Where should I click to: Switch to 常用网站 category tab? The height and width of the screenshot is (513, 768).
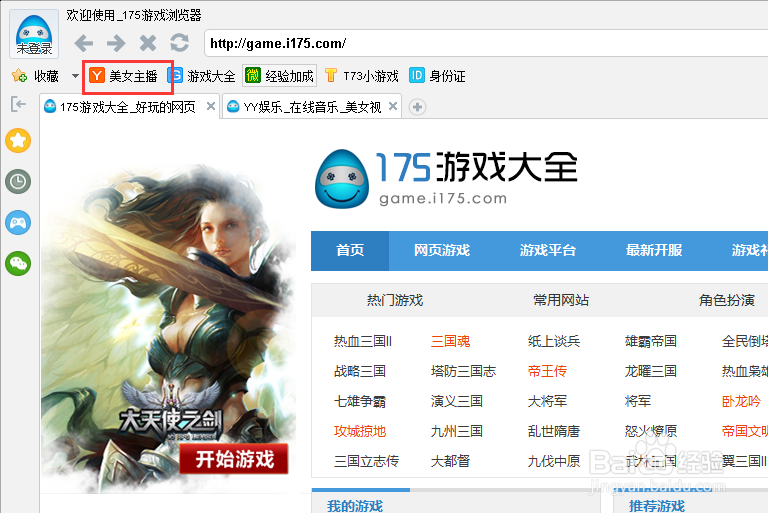pos(561,300)
